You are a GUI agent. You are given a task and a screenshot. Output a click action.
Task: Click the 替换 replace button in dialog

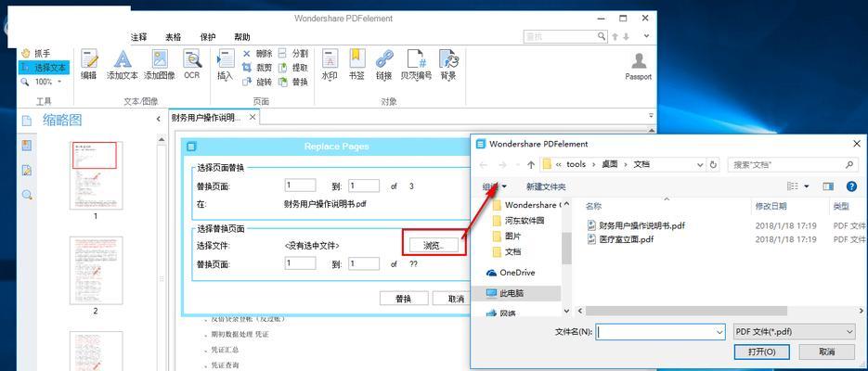point(404,299)
